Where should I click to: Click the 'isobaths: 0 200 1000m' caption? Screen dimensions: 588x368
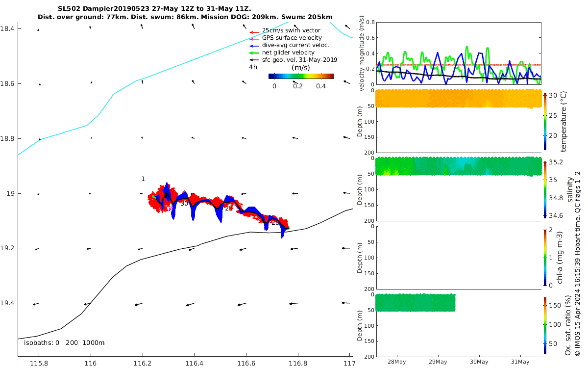tap(64, 343)
